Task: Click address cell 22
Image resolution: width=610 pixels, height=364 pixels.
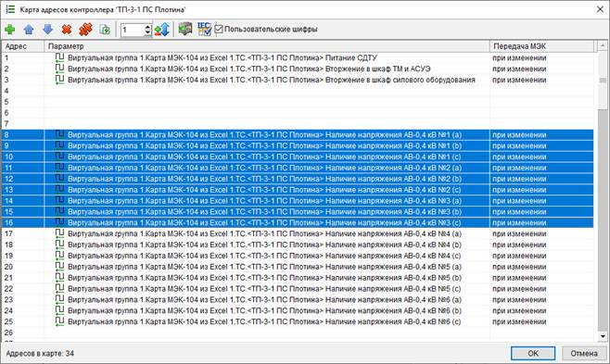Action: (23, 289)
